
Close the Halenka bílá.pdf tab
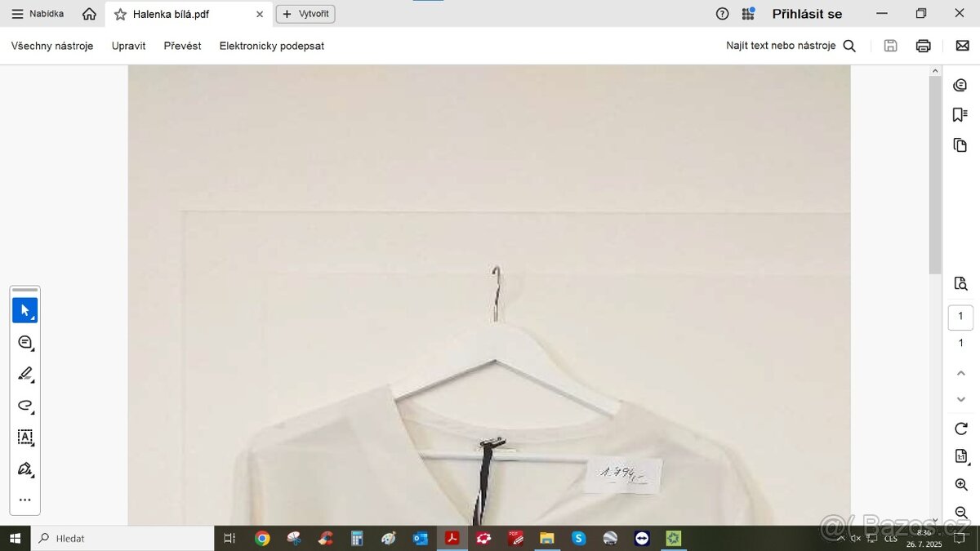point(260,14)
